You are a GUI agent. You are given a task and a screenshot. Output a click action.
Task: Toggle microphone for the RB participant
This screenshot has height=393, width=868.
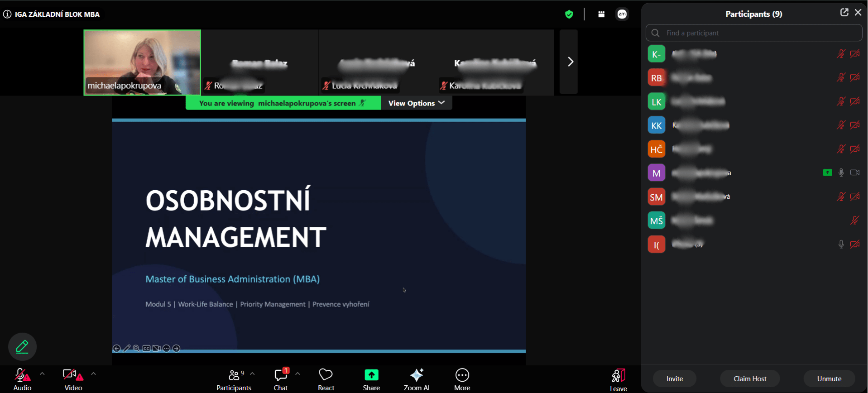(841, 77)
